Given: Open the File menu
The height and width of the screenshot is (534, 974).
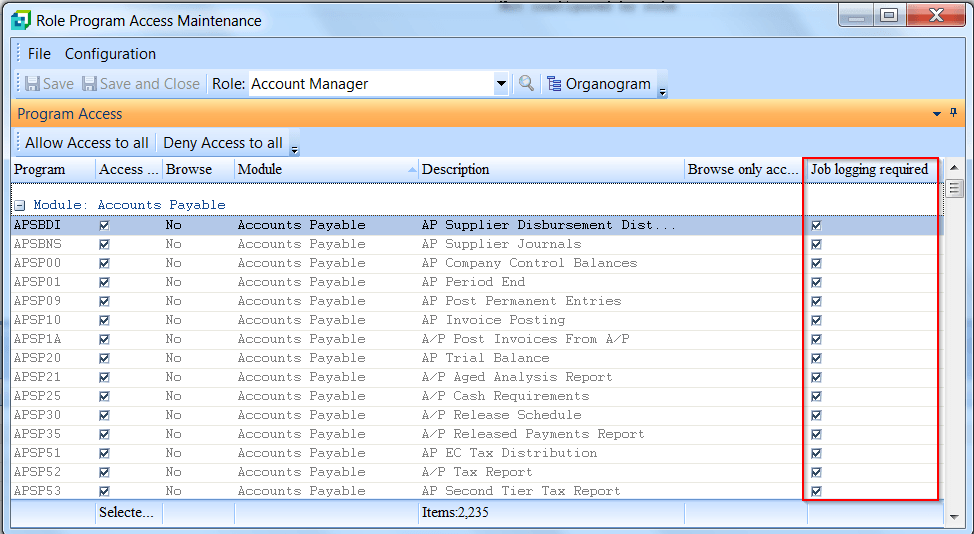Looking at the screenshot, I should coord(39,54).
